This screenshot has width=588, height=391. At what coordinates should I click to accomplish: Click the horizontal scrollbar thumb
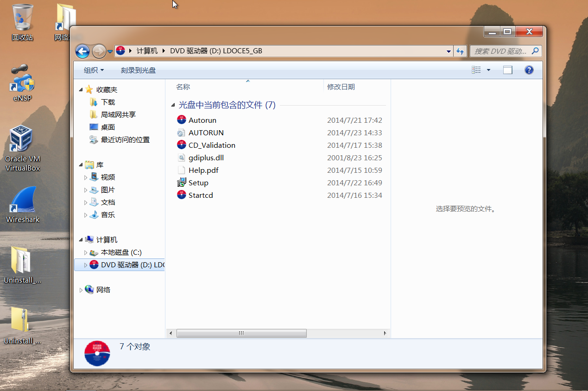(x=241, y=333)
